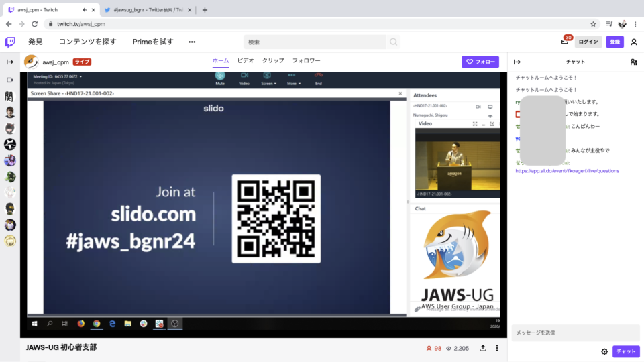Click the awsj_cpm channel avatar
Viewport: 644px width, 362px height.
(32, 62)
